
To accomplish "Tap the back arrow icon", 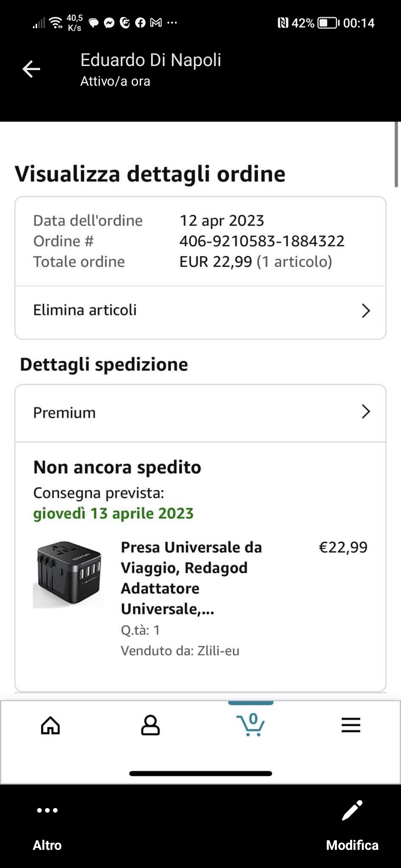I will pos(31,69).
